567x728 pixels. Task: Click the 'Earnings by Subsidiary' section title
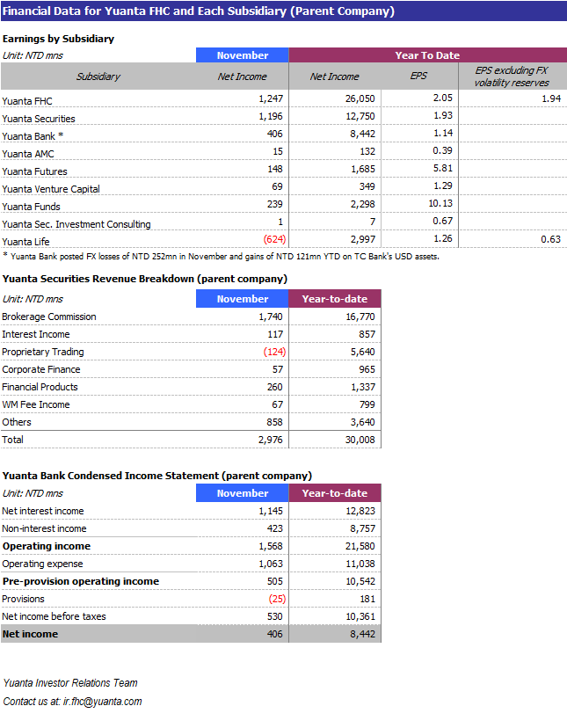pyautogui.click(x=59, y=39)
